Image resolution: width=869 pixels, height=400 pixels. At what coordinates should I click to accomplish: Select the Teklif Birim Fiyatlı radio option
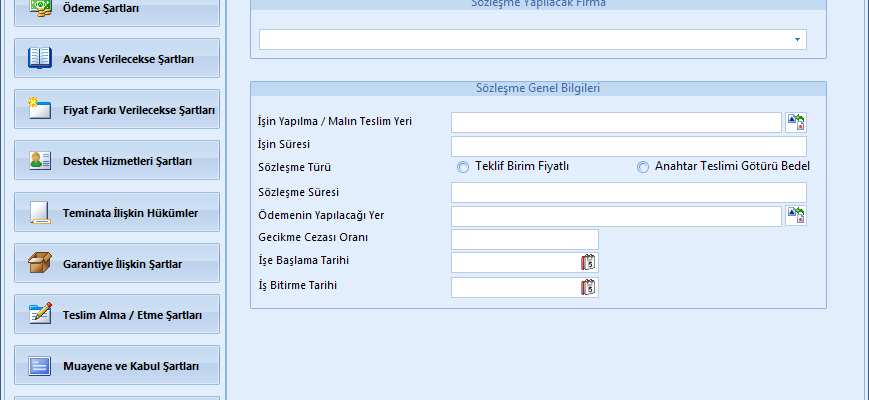coord(463,167)
